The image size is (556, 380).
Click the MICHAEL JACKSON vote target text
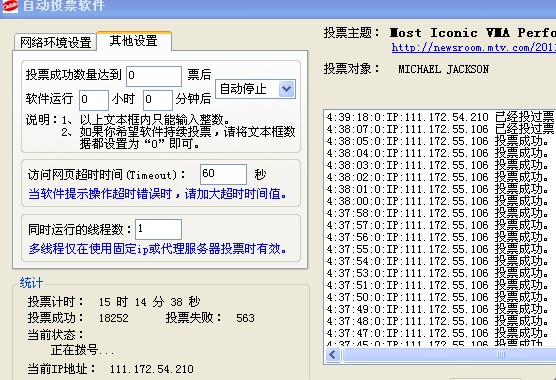tap(443, 69)
